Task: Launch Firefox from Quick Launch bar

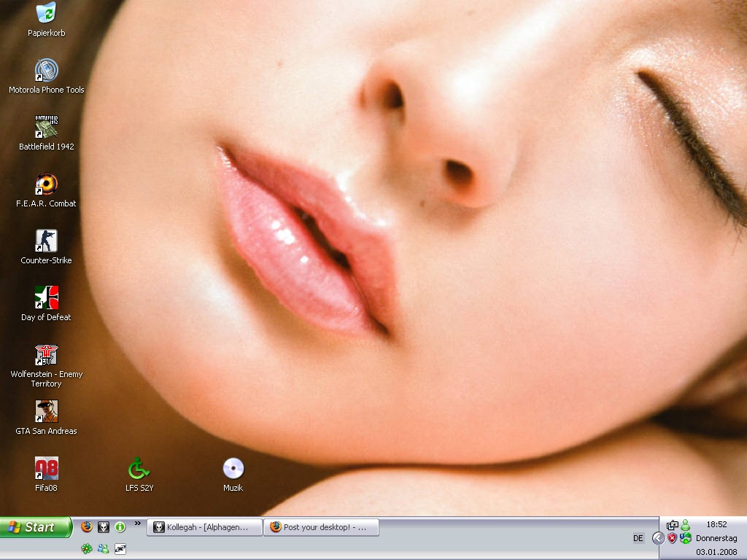Action: point(87,526)
